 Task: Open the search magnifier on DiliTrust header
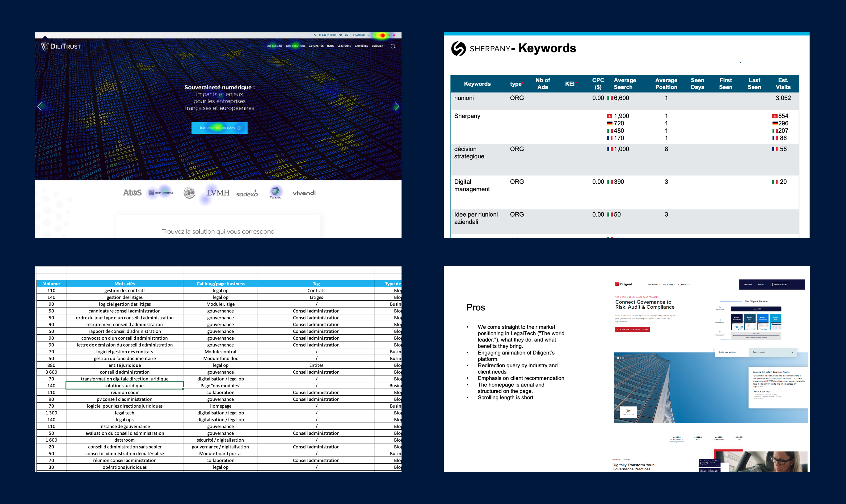click(x=393, y=47)
